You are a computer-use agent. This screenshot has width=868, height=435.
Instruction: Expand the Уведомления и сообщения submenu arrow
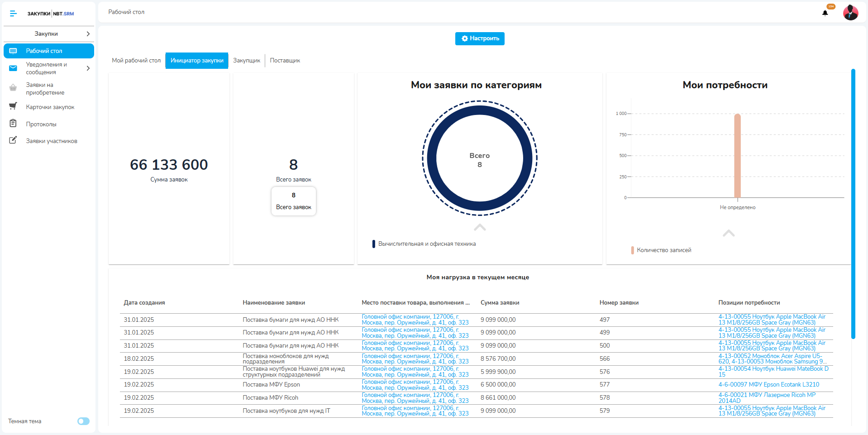click(88, 68)
